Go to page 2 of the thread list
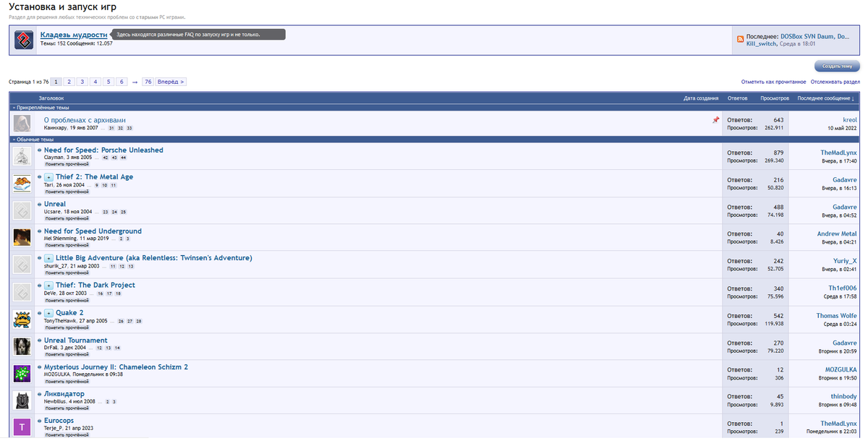The width and height of the screenshot is (868, 446). pos(69,82)
